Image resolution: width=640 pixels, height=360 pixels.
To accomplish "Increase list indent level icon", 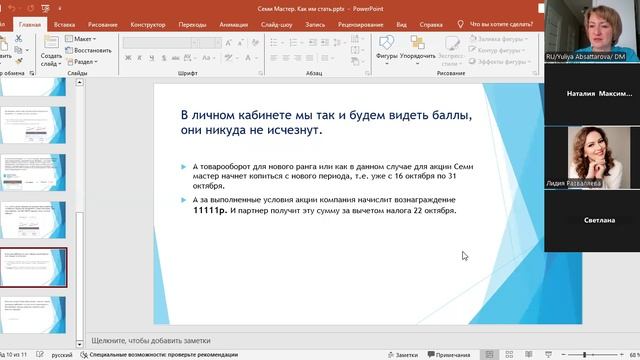I will tap(324, 42).
